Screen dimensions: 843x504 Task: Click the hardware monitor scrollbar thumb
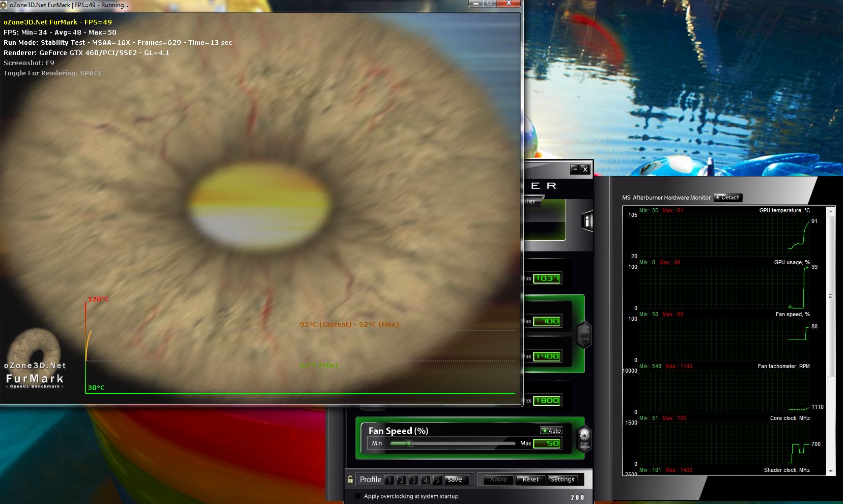click(831, 296)
